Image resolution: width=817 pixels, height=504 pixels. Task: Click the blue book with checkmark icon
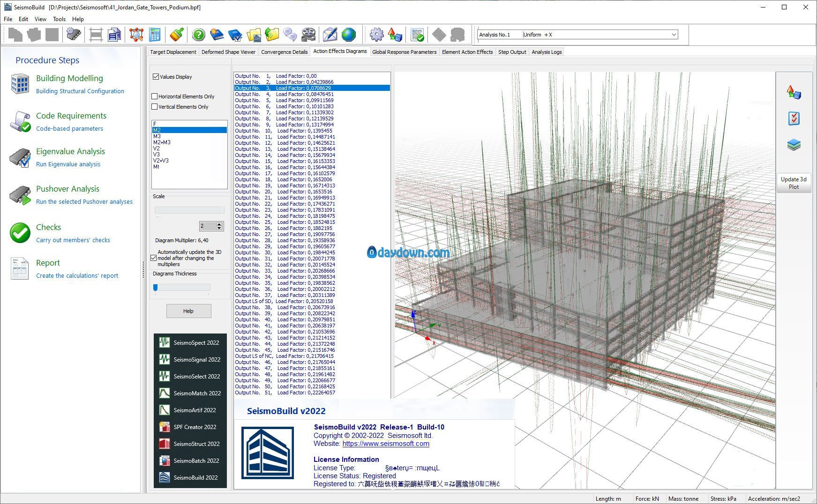coord(235,35)
